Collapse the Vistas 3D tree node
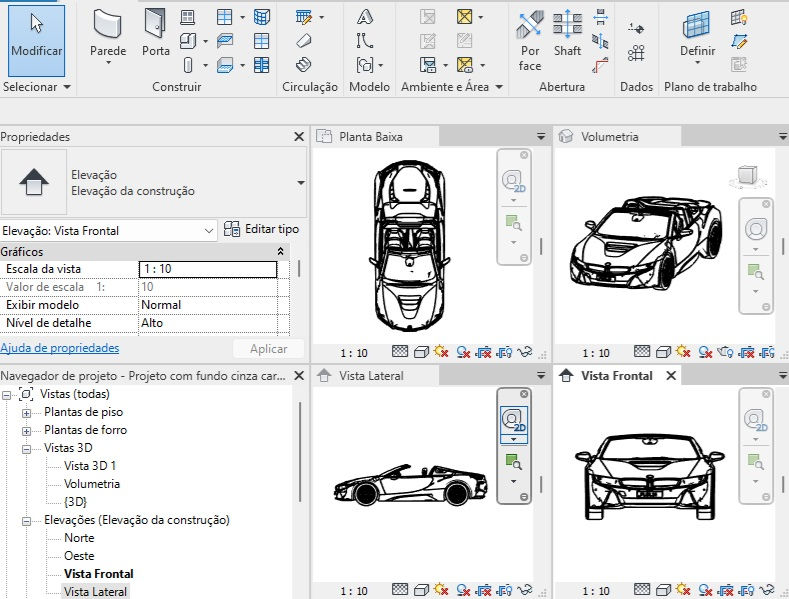The width and height of the screenshot is (789, 599). pos(26,449)
